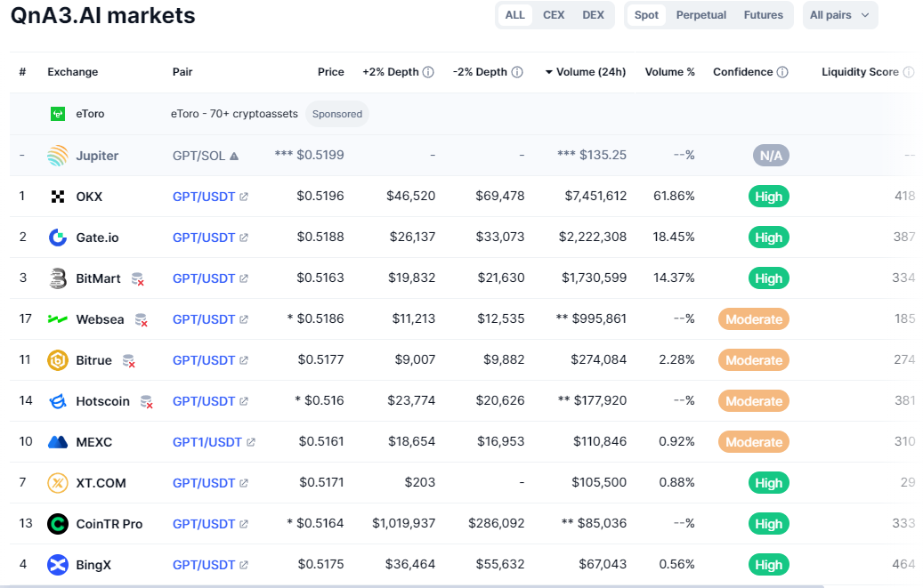Click the horizontal scrollbar at table bottom

(412, 585)
